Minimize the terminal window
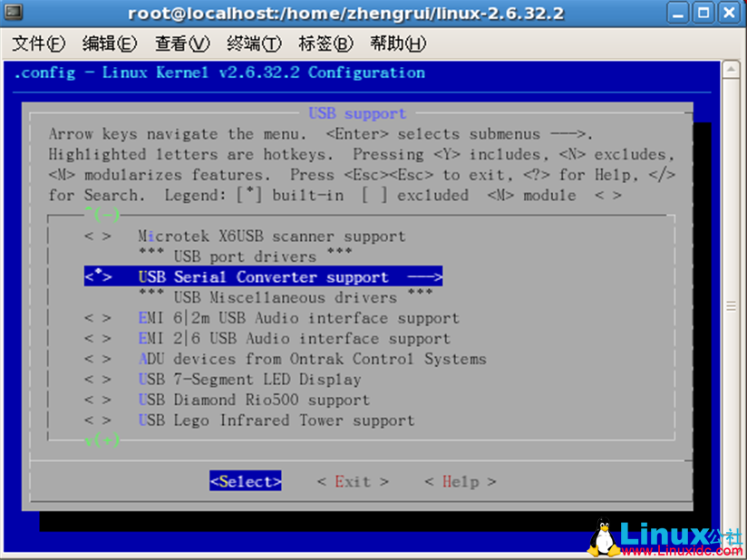Screen dimensions: 747x560 pos(677,13)
